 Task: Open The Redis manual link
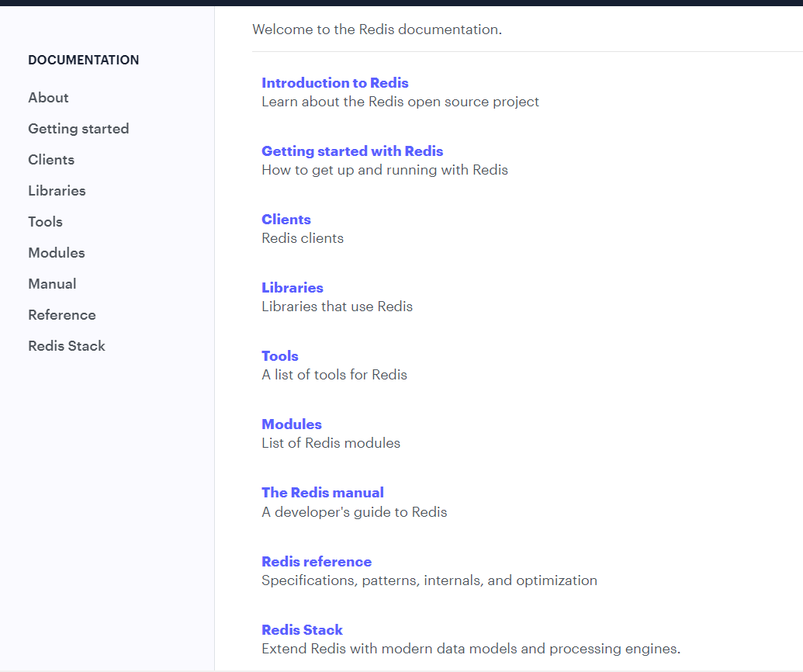323,492
